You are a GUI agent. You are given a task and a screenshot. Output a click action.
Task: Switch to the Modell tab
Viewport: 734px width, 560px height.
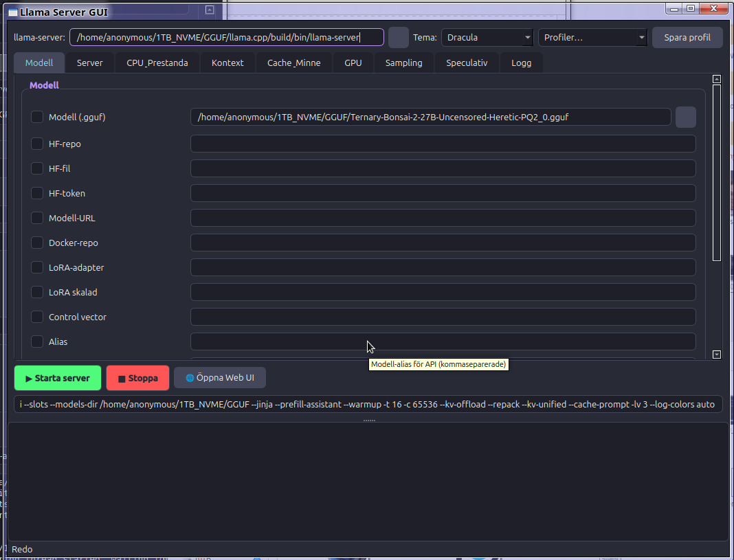[39, 63]
